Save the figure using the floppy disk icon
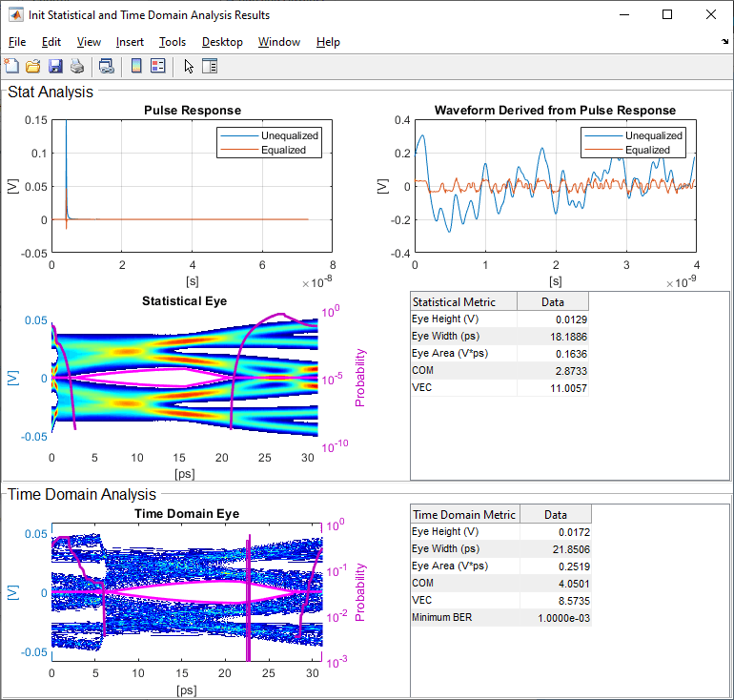 point(55,66)
